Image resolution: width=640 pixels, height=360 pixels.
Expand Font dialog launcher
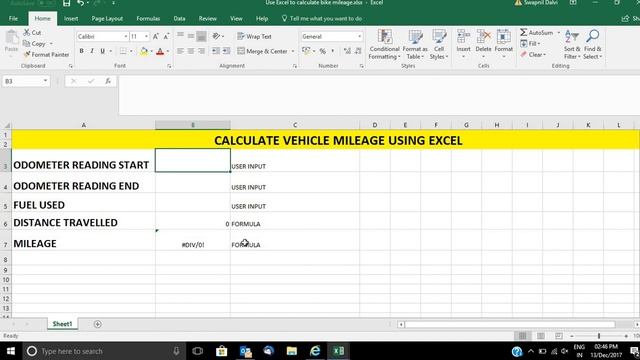(169, 66)
